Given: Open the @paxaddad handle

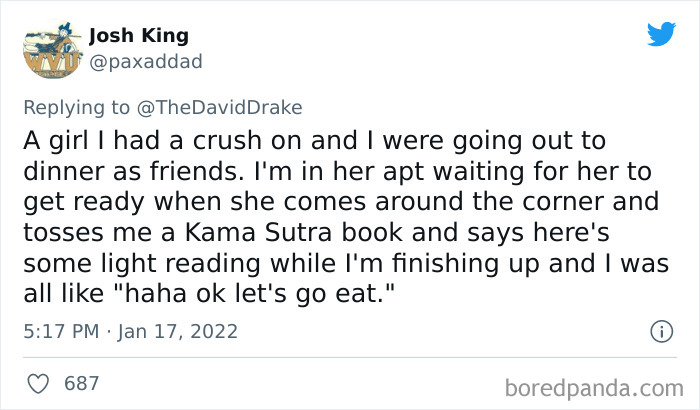Looking at the screenshot, I should click(145, 62).
